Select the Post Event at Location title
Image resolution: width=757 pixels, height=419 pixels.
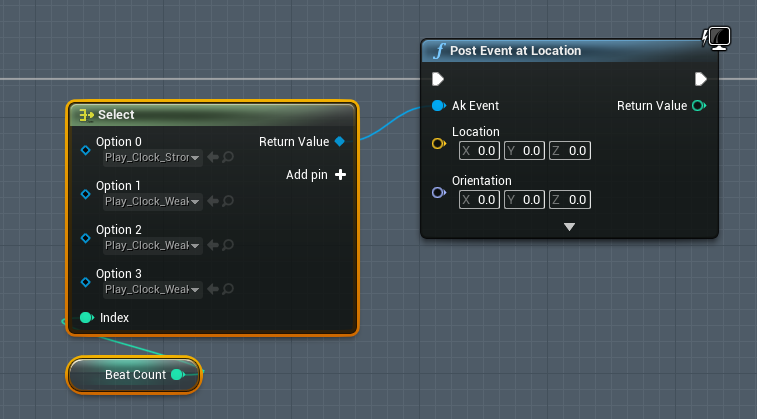pos(515,51)
